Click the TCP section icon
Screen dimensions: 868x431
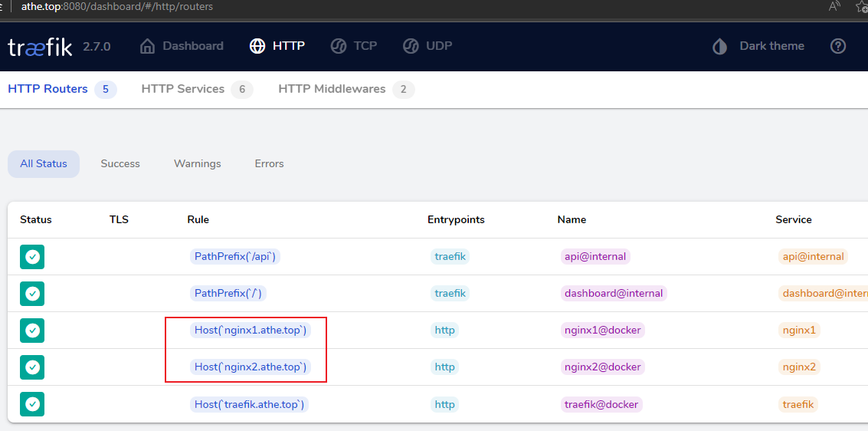[338, 46]
